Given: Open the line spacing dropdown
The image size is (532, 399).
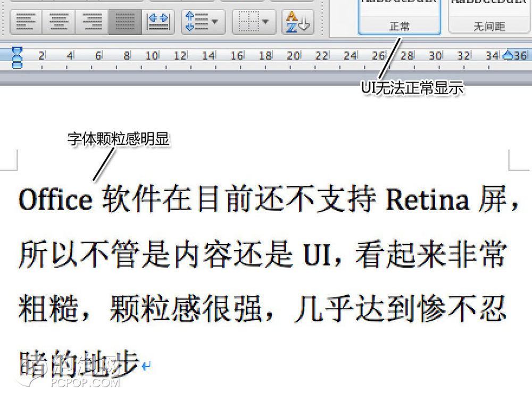Looking at the screenshot, I should point(203,22).
